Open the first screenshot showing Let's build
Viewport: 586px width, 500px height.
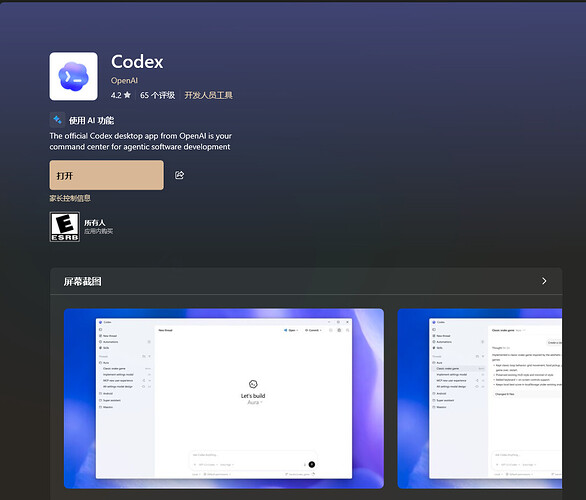224,398
